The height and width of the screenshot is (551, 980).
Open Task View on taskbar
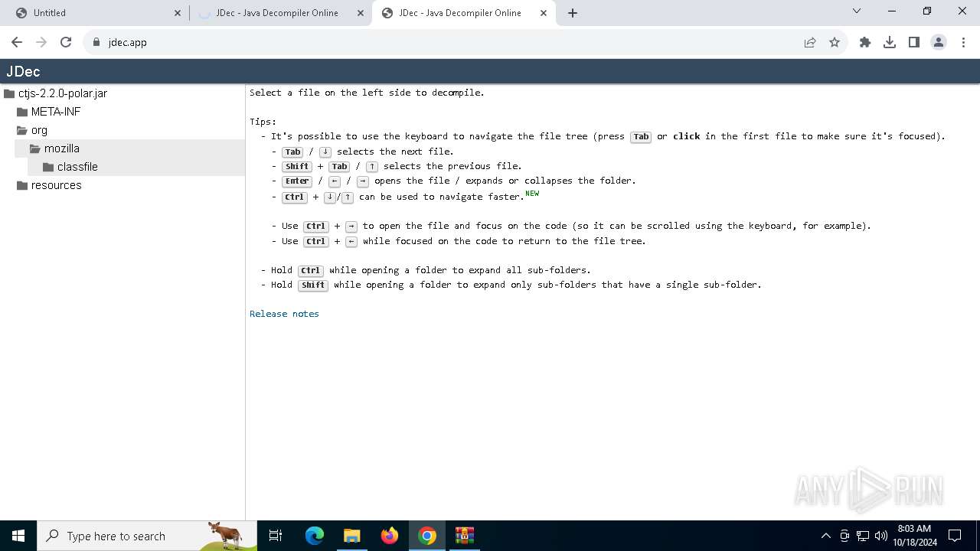click(276, 536)
